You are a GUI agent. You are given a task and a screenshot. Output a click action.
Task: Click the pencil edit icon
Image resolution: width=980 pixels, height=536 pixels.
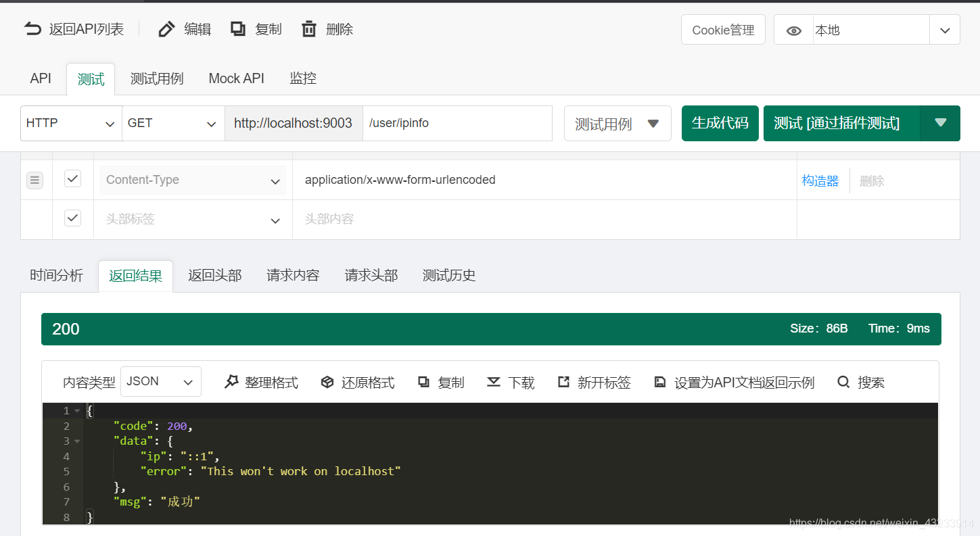click(166, 29)
